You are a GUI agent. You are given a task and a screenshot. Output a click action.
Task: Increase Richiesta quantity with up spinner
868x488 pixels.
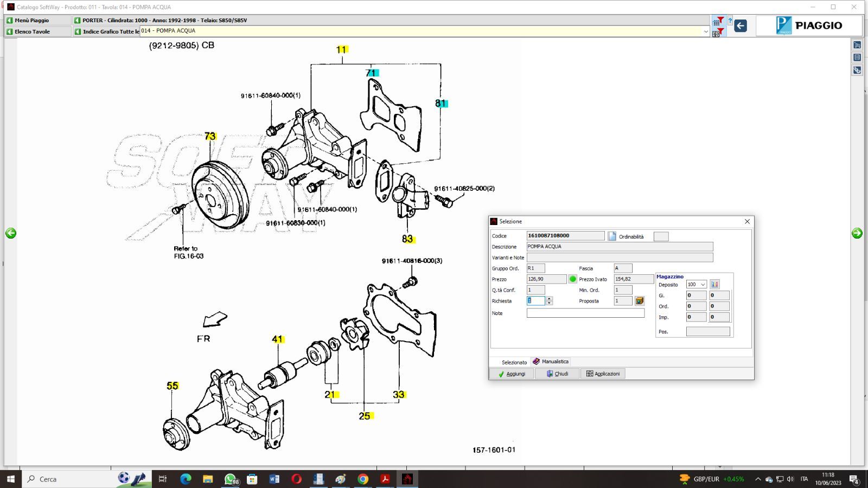pyautogui.click(x=549, y=298)
